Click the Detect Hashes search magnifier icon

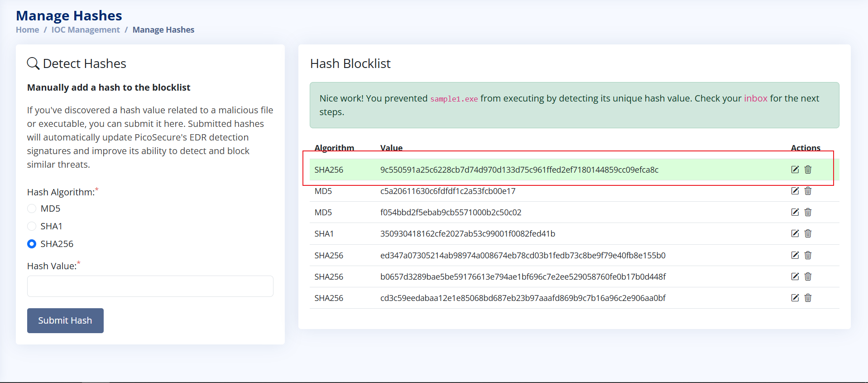coord(33,63)
